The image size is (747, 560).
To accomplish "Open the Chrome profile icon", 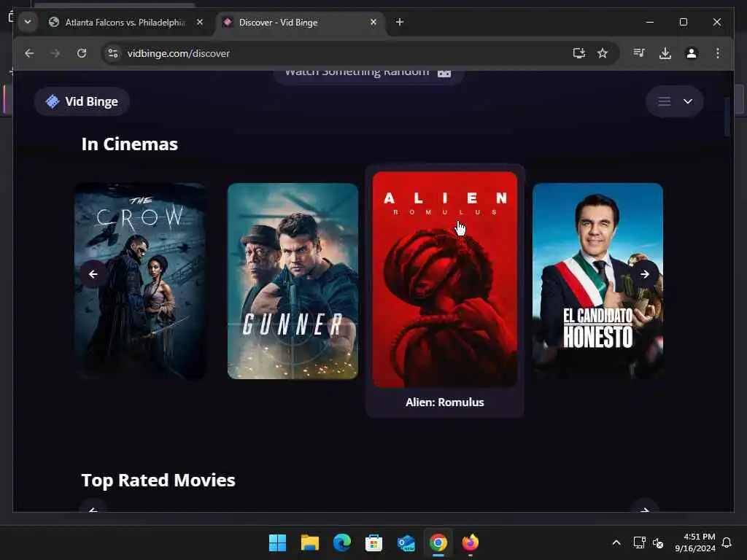I will (x=692, y=53).
